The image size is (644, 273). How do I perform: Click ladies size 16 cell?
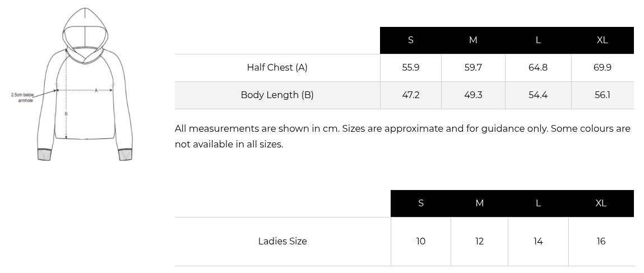click(x=601, y=242)
